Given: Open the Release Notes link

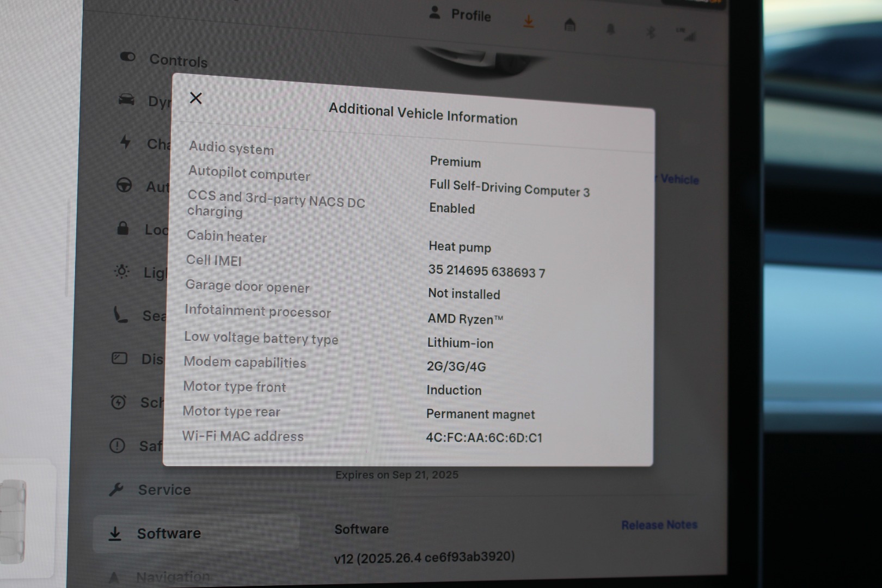Looking at the screenshot, I should tap(659, 525).
